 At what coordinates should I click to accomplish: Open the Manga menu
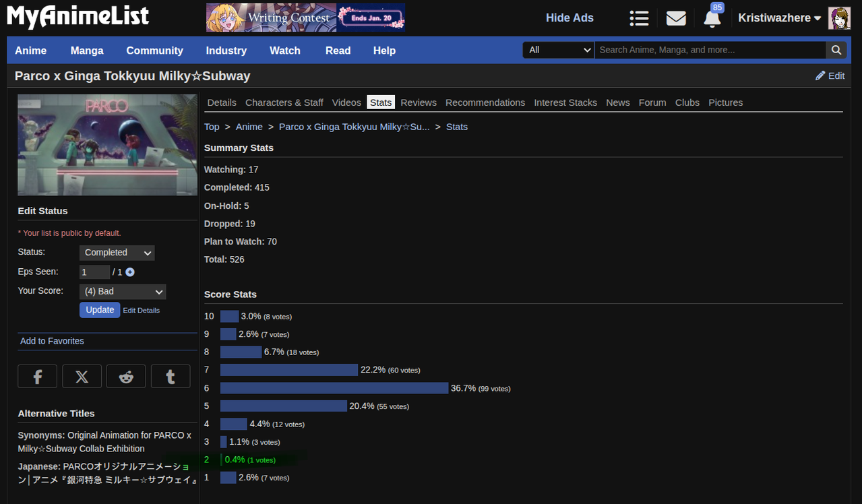pos(87,51)
